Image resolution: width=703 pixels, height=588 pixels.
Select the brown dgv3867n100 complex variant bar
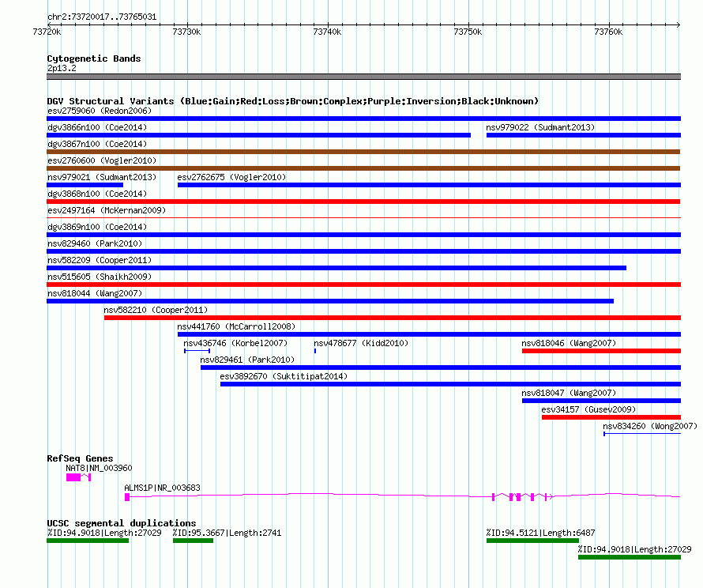pos(363,152)
